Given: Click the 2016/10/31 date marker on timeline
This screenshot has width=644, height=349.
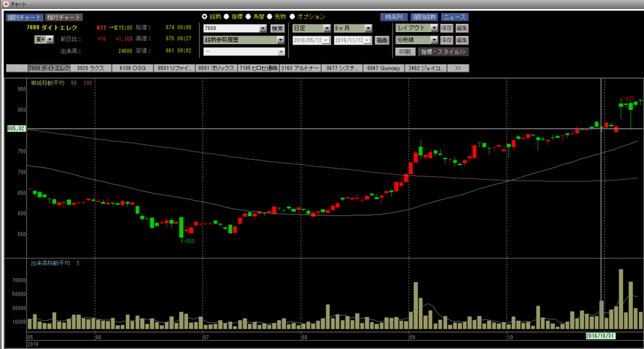Looking at the screenshot, I should 600,336.
